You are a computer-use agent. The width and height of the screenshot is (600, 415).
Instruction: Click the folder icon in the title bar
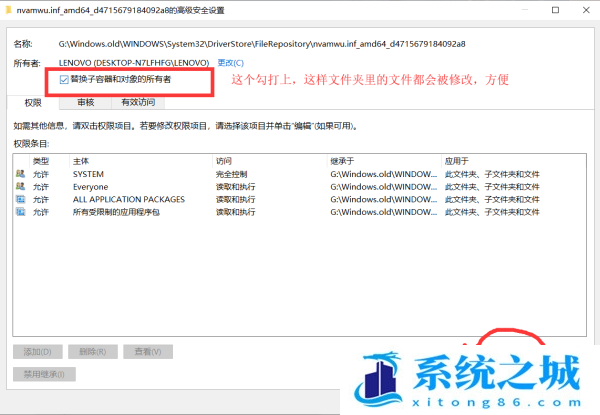pyautogui.click(x=9, y=9)
